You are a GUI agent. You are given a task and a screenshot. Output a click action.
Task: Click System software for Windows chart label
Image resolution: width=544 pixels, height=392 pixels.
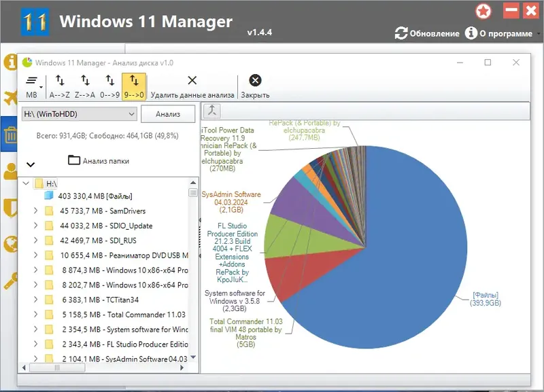coord(235,301)
